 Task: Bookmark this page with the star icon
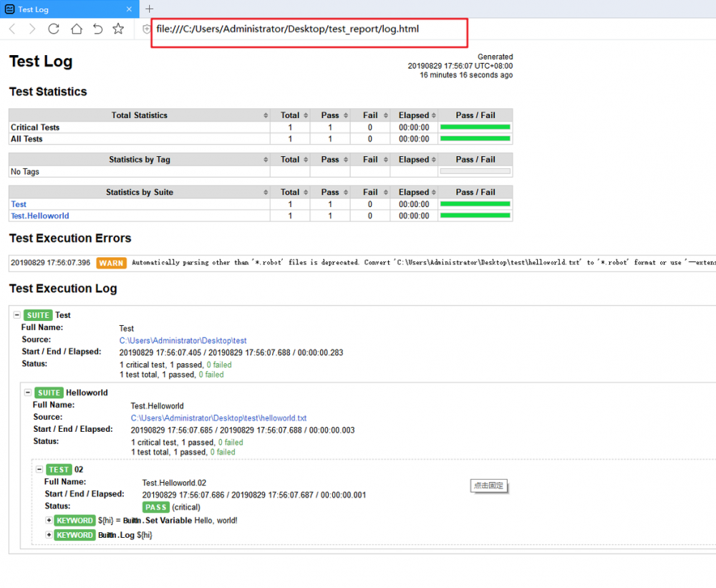118,29
